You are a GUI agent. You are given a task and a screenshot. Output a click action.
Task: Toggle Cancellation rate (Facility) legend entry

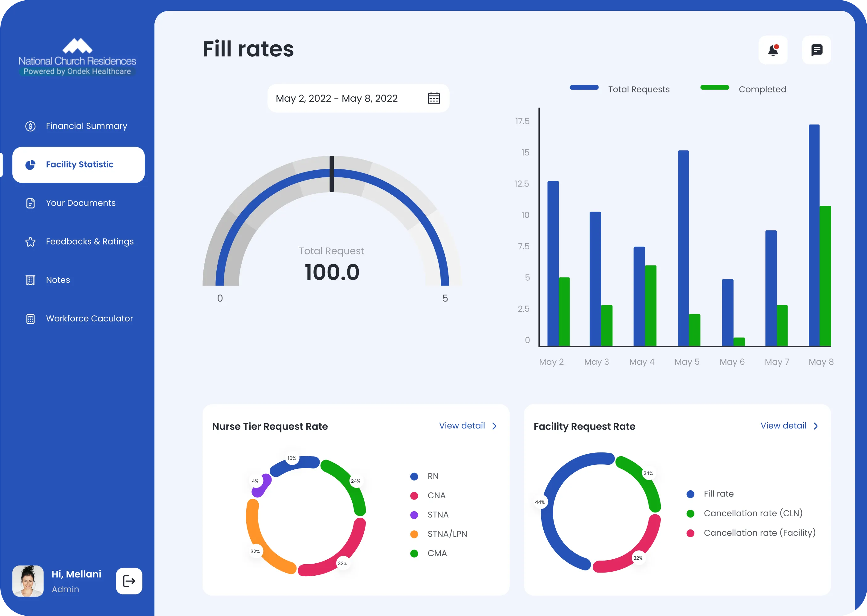[751, 533]
